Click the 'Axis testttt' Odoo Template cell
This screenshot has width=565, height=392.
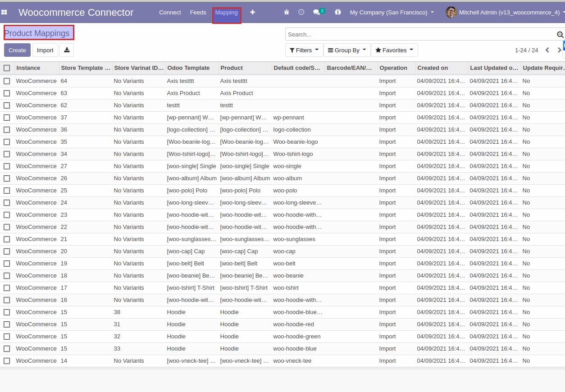click(x=192, y=81)
